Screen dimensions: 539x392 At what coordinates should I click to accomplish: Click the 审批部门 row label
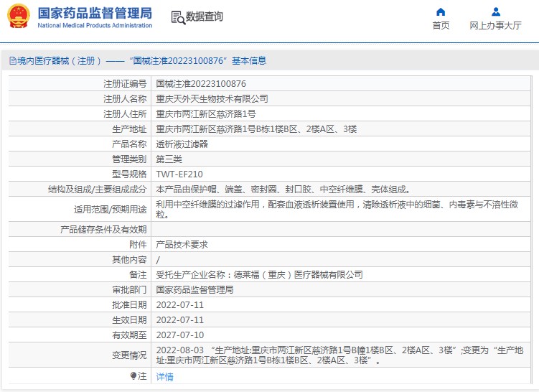point(129,290)
